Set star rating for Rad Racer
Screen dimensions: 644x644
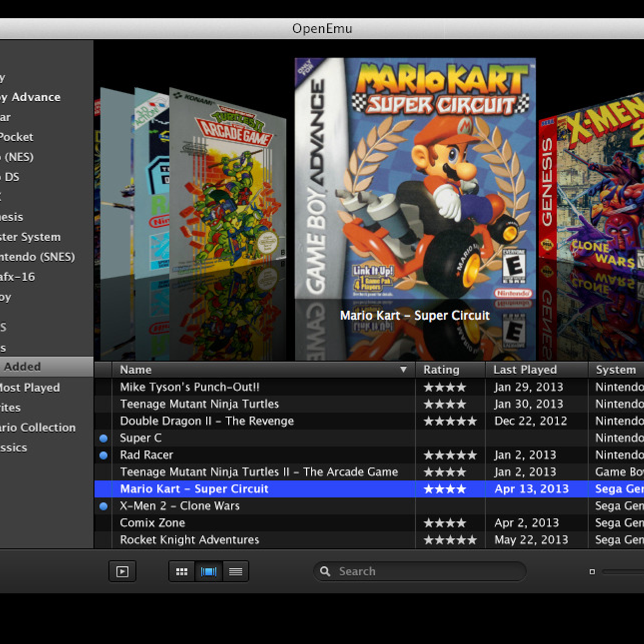pyautogui.click(x=450, y=455)
